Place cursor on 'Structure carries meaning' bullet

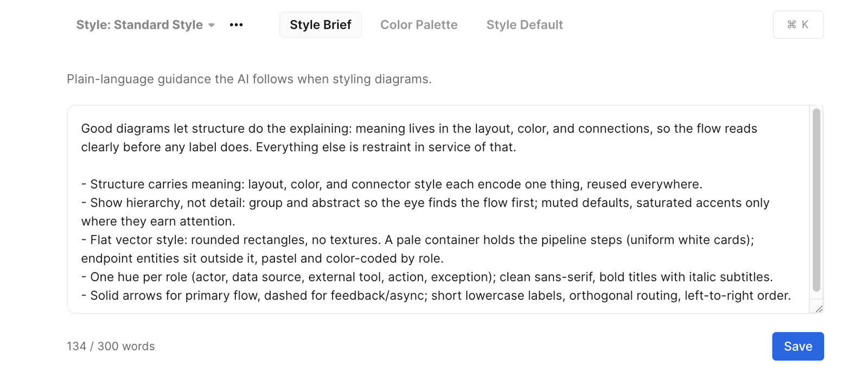pyautogui.click(x=392, y=184)
